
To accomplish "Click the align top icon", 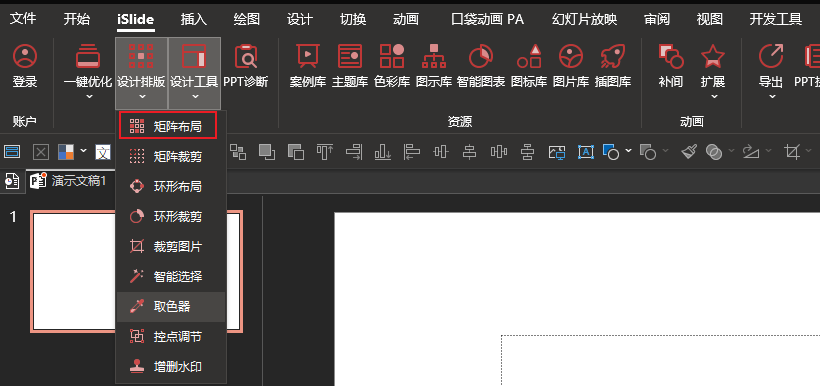I will [x=325, y=152].
